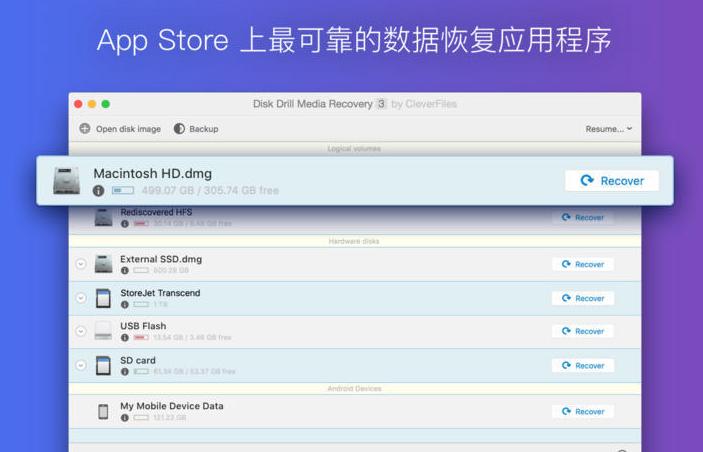The height and width of the screenshot is (452, 703).
Task: Click the Open disk image plus icon
Action: point(85,129)
